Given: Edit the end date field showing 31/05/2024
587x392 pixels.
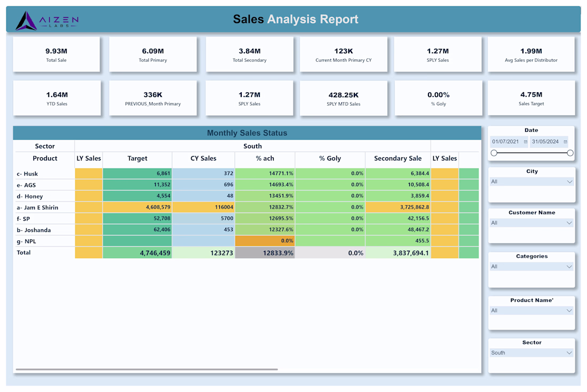Looking at the screenshot, I should (545, 142).
